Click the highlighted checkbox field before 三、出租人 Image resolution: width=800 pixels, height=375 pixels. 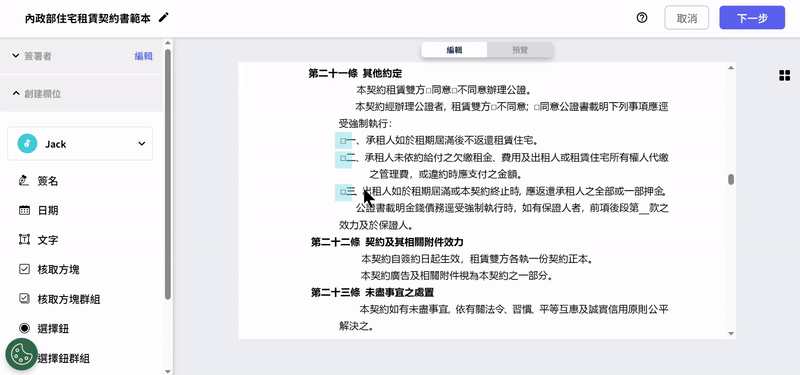point(343,192)
